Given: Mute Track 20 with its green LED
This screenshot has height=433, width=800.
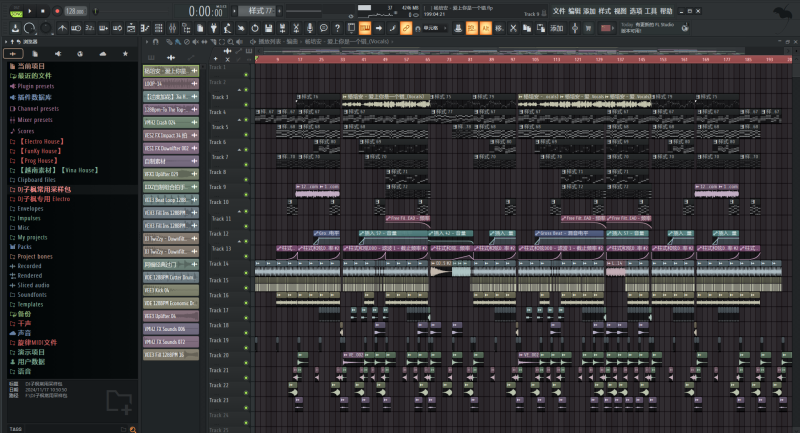Looking at the screenshot, I should point(246,363).
